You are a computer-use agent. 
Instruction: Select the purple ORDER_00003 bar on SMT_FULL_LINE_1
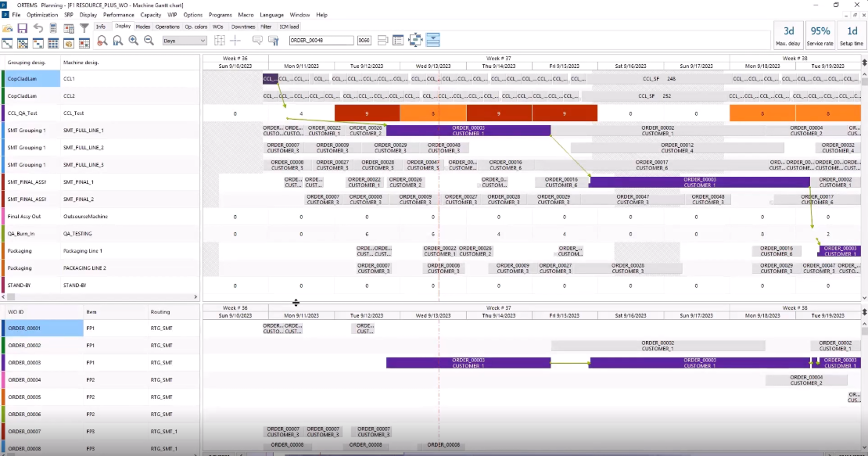[x=468, y=131]
